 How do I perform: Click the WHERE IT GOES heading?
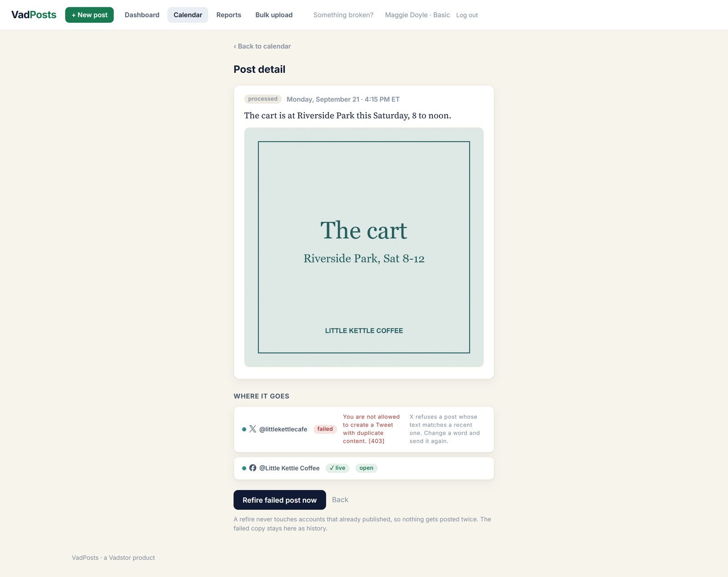[261, 396]
